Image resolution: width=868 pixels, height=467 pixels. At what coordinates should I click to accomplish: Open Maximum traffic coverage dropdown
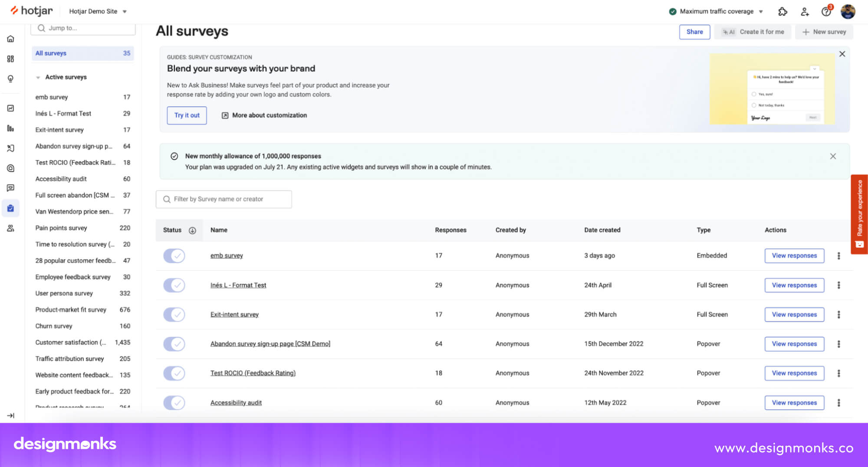(716, 11)
